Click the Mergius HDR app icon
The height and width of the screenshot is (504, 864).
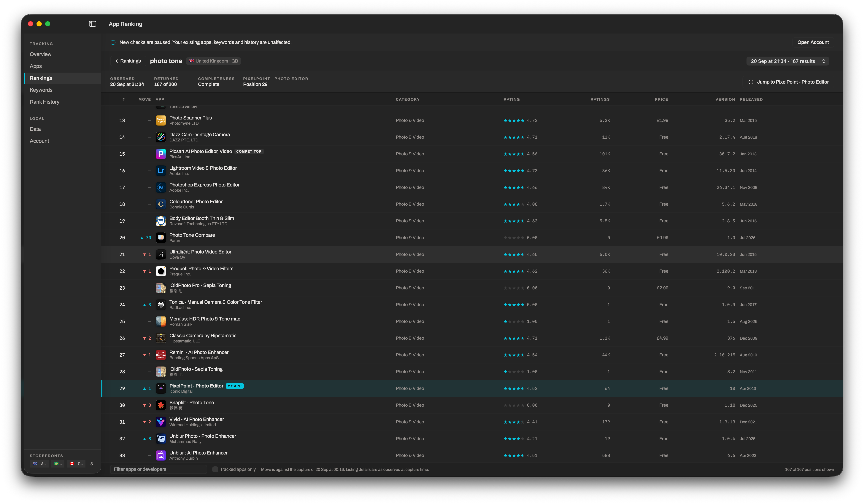161,321
